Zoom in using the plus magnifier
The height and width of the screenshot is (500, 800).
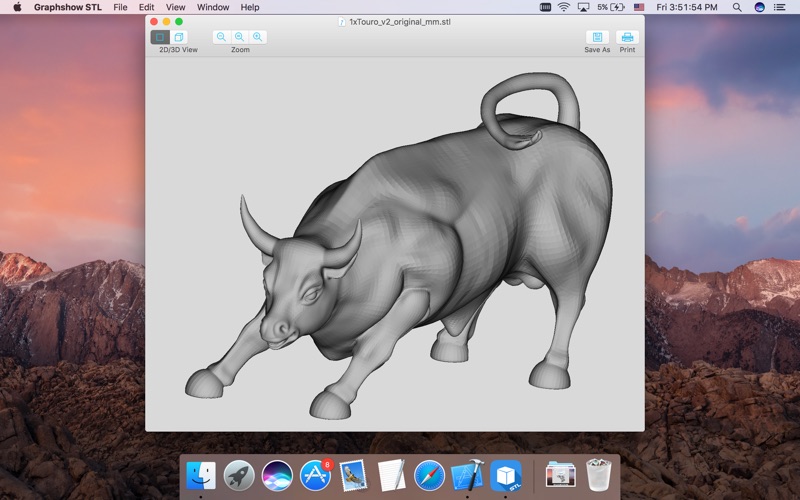258,37
